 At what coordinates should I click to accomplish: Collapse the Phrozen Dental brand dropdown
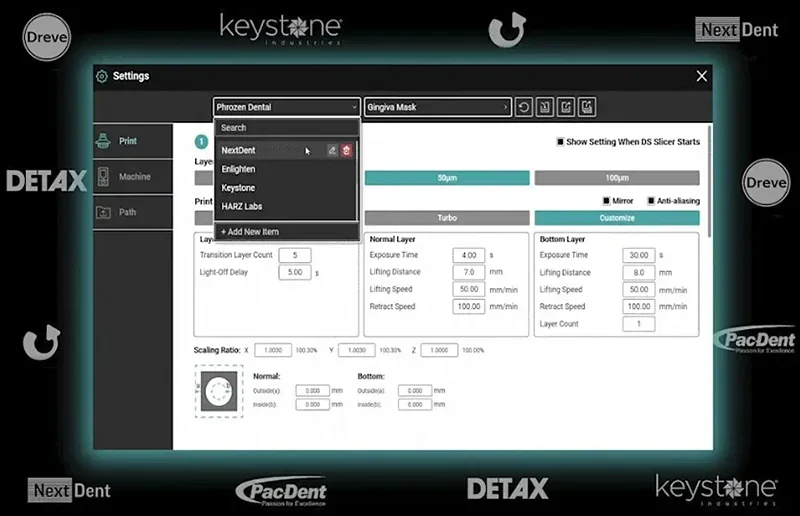pyautogui.click(x=287, y=107)
